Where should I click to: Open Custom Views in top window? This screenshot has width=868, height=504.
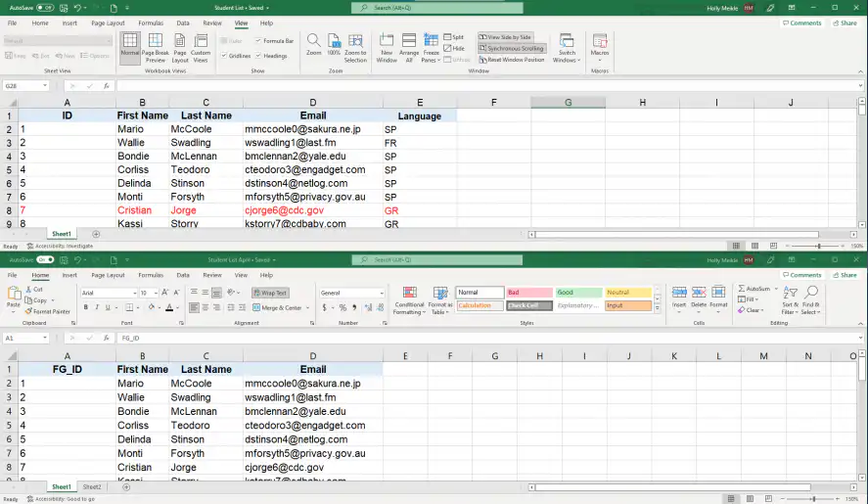[x=201, y=48]
